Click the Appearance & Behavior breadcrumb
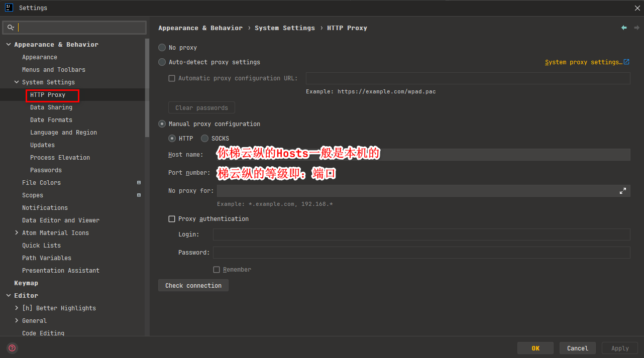 [x=200, y=28]
